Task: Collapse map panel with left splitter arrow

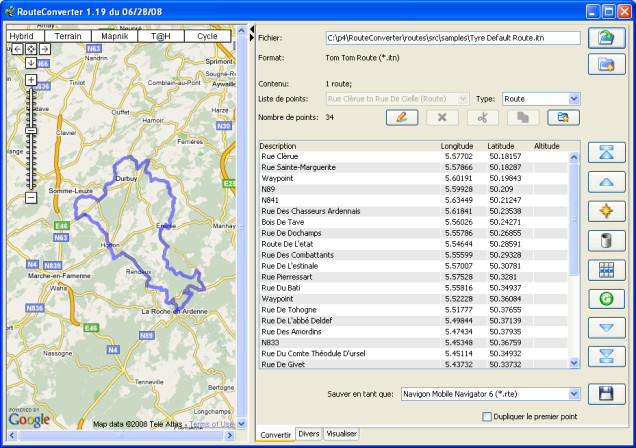Action: [x=252, y=29]
